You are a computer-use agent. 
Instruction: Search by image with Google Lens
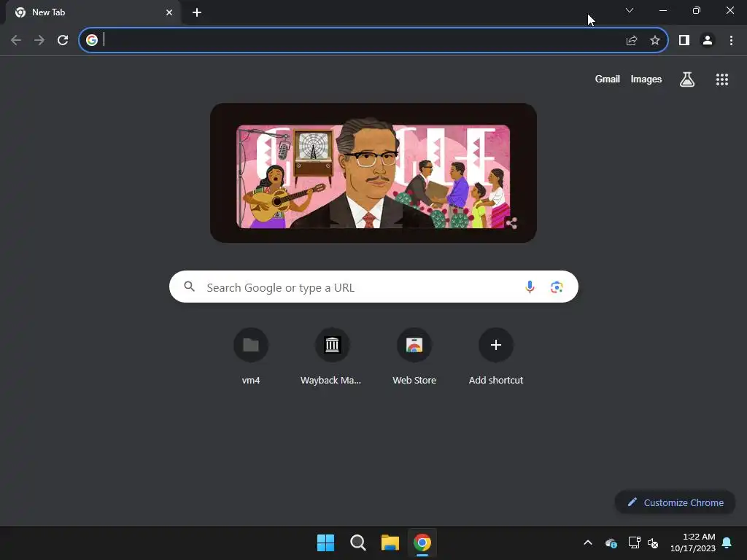pos(557,287)
